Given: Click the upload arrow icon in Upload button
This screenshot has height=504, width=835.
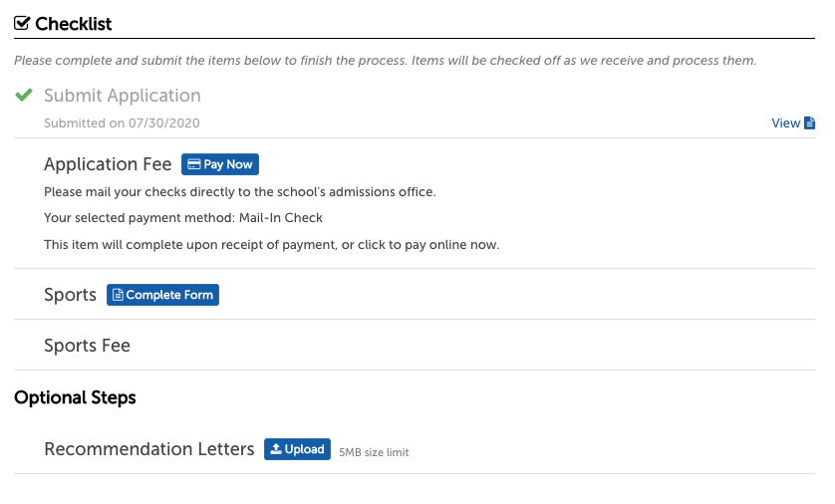Looking at the screenshot, I should pyautogui.click(x=276, y=449).
